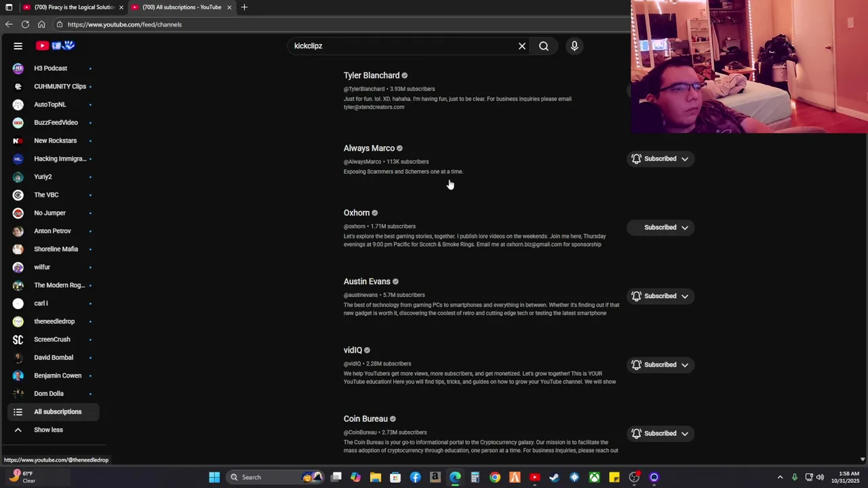
Task: Start voice search with microphone
Action: 574,46
